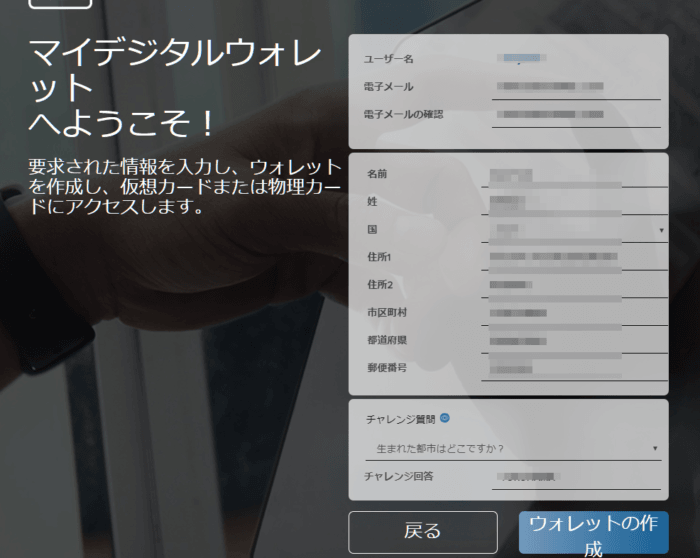This screenshot has width=700, height=558.
Task: Click the blurred ユーザー名 value
Action: point(520,59)
